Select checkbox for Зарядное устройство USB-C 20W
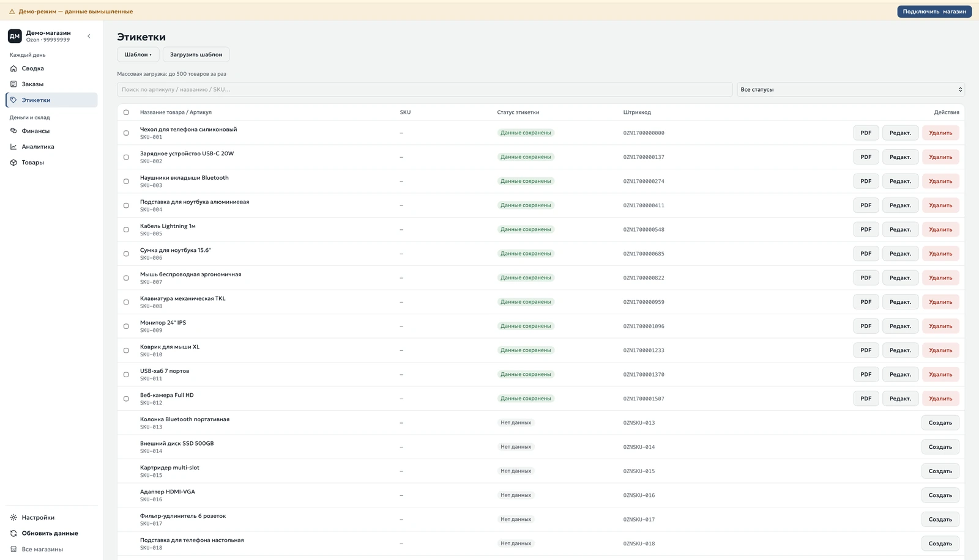Image resolution: width=979 pixels, height=560 pixels. [126, 157]
